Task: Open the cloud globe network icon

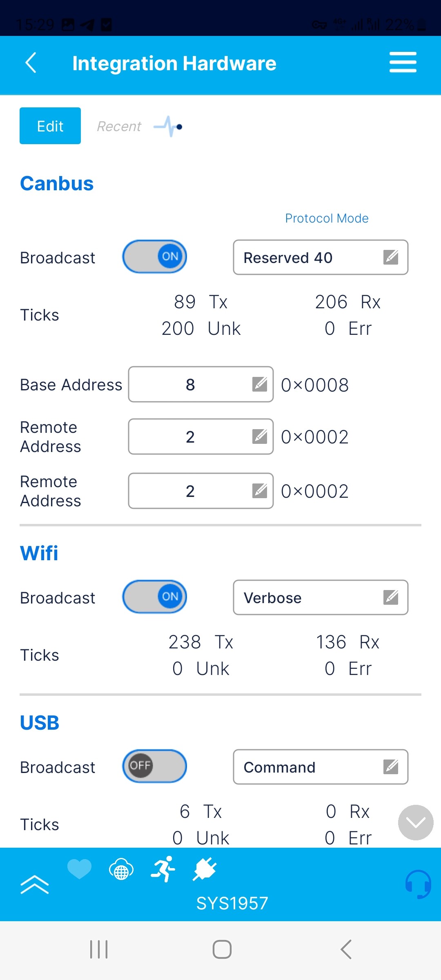Action: [121, 869]
